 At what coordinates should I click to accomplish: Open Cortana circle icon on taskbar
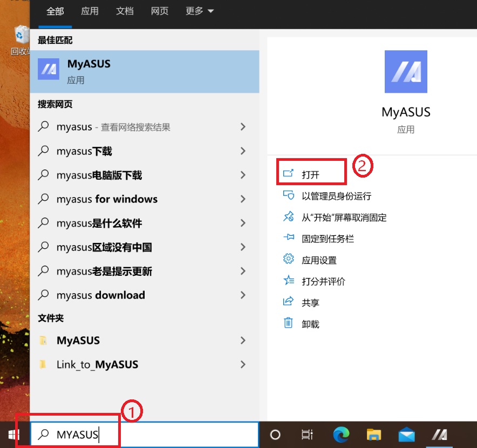point(275,435)
